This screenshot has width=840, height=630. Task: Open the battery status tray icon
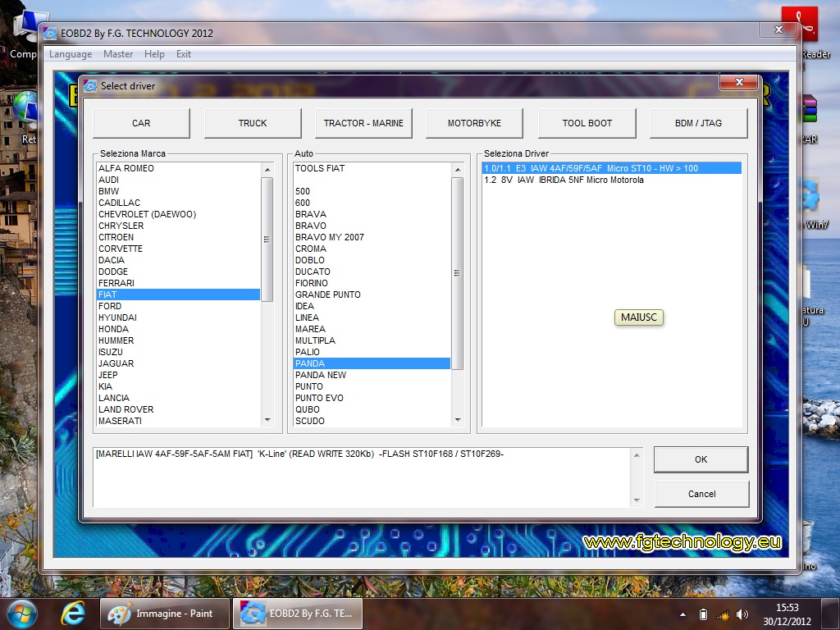(x=703, y=614)
